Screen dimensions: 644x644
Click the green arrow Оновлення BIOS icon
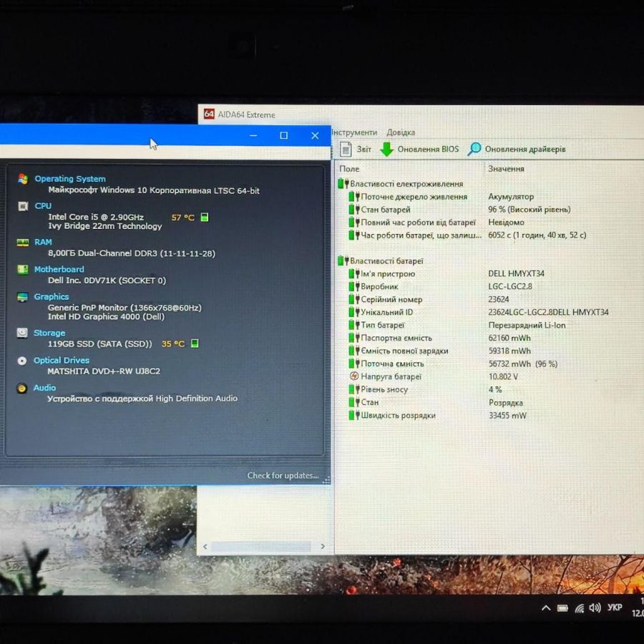(x=386, y=149)
